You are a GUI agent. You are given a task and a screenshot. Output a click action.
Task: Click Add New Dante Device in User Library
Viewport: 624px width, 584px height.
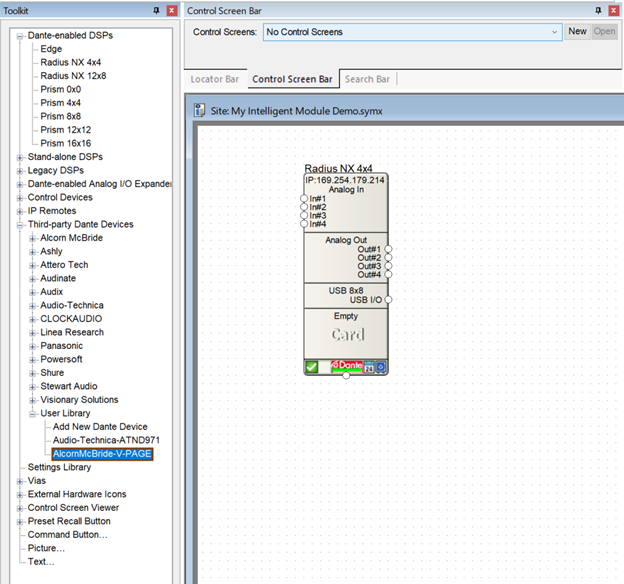click(100, 427)
